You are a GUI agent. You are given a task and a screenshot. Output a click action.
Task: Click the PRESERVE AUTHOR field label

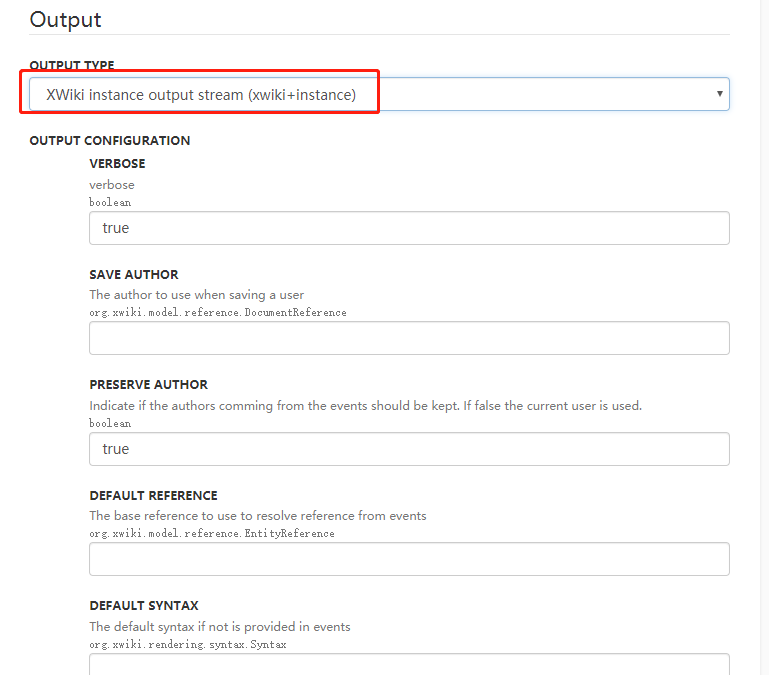(x=149, y=385)
